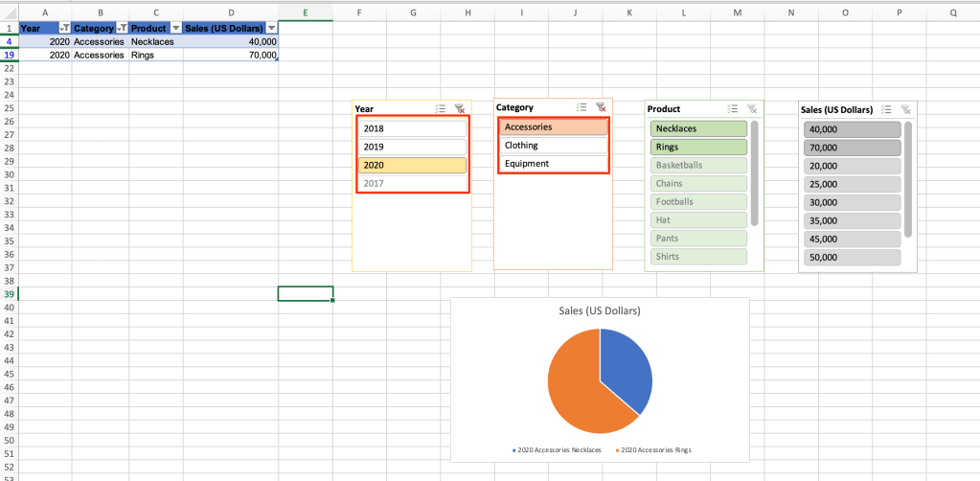Select 70,000 in Sales slicer

pos(853,148)
